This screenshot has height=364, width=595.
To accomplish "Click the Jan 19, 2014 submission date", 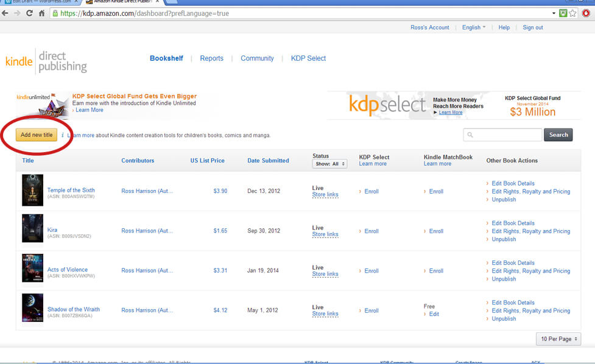I will pyautogui.click(x=263, y=271).
